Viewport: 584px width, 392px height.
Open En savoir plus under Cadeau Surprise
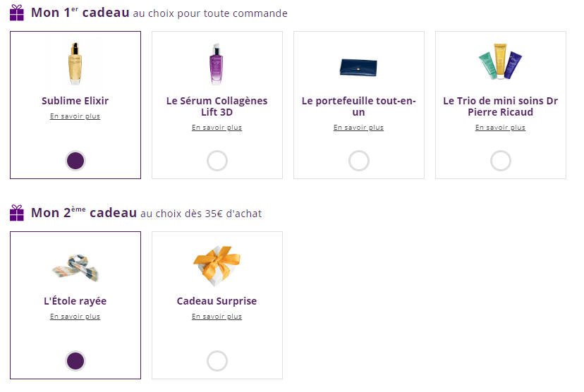coord(217,317)
